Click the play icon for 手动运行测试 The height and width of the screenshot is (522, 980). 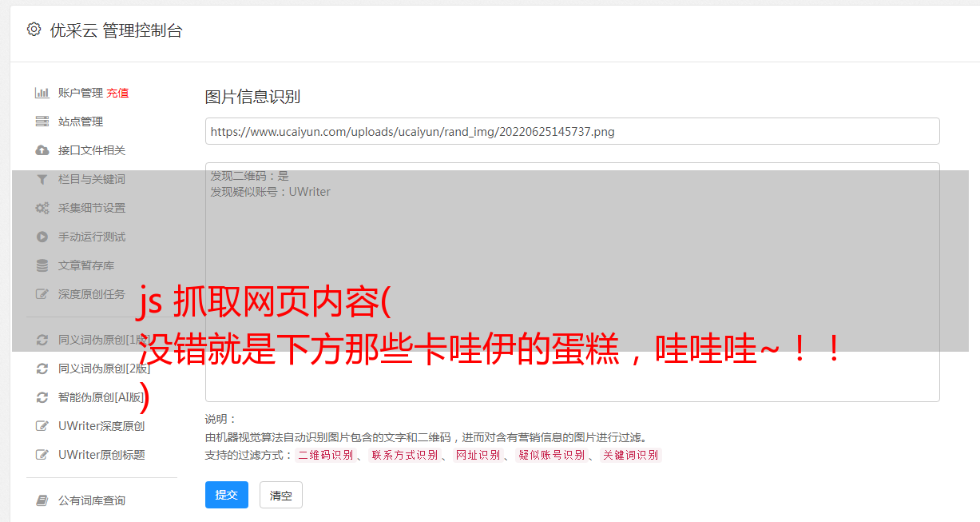point(42,237)
